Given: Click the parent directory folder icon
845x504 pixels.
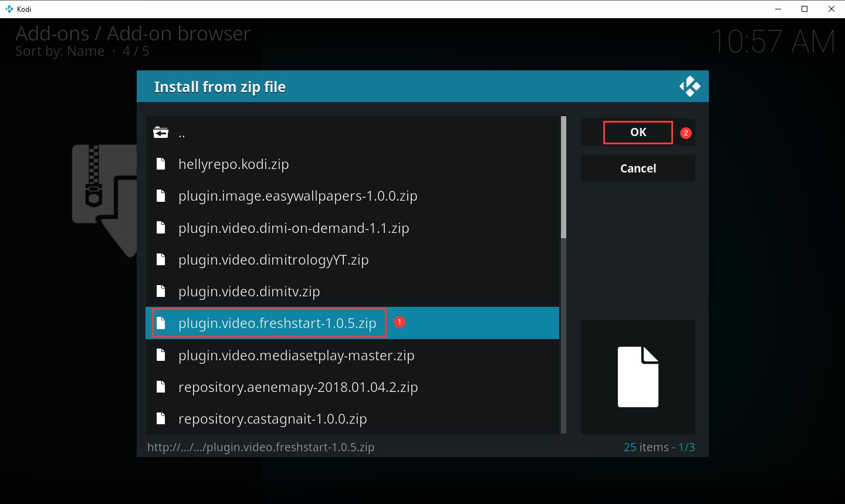Looking at the screenshot, I should click(161, 132).
